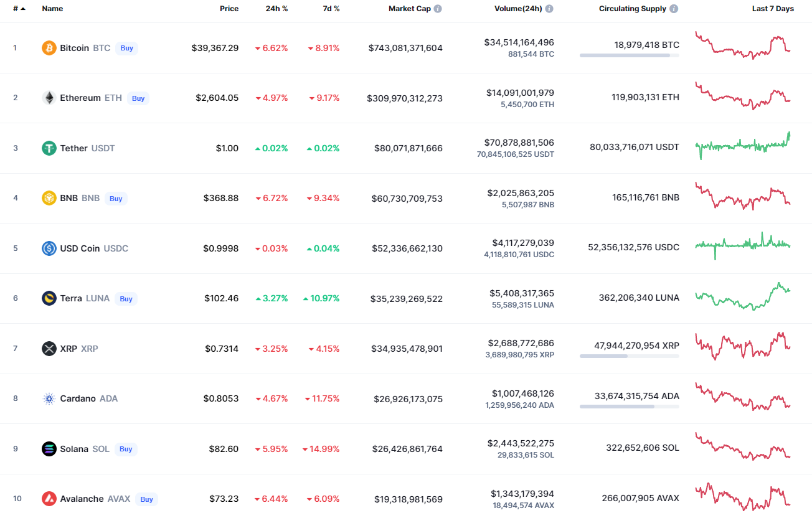Click the BNB yellow logo icon
The height and width of the screenshot is (518, 812).
[49, 198]
